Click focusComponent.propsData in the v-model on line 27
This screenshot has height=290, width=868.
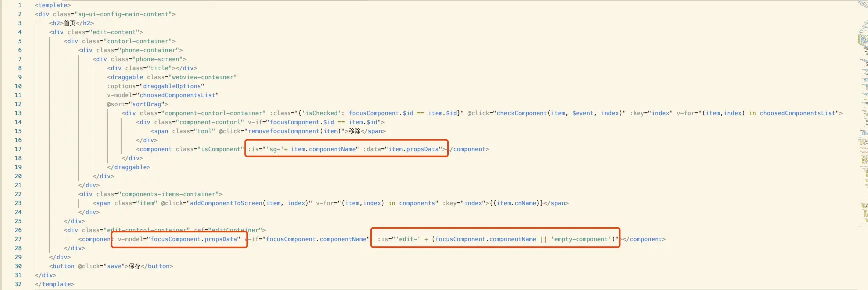(194, 239)
